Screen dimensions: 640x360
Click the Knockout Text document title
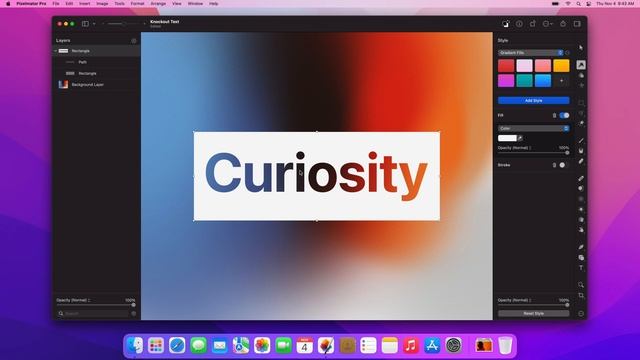[164, 22]
